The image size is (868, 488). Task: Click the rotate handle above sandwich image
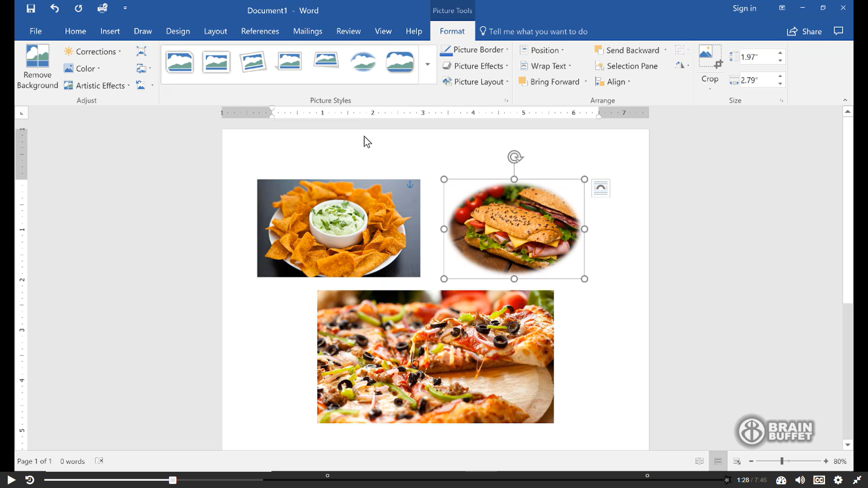pyautogui.click(x=514, y=157)
